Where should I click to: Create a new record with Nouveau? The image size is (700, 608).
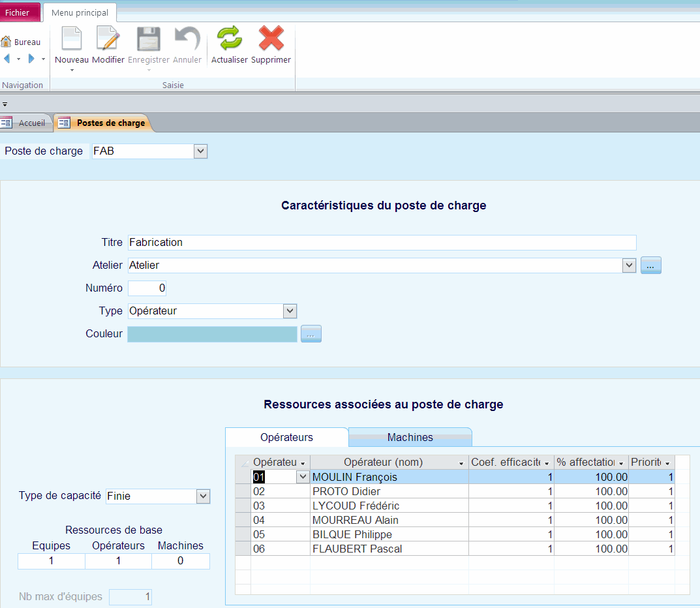point(71,42)
